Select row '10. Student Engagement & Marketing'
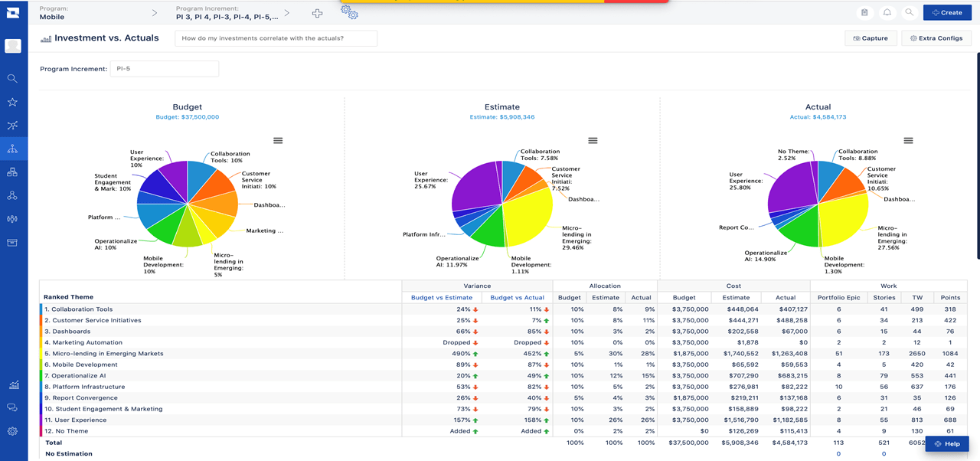The width and height of the screenshot is (980, 461). coord(504,409)
